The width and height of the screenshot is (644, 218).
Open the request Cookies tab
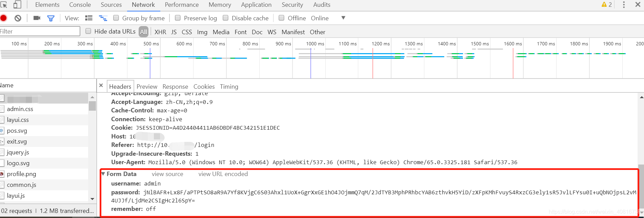pos(204,87)
